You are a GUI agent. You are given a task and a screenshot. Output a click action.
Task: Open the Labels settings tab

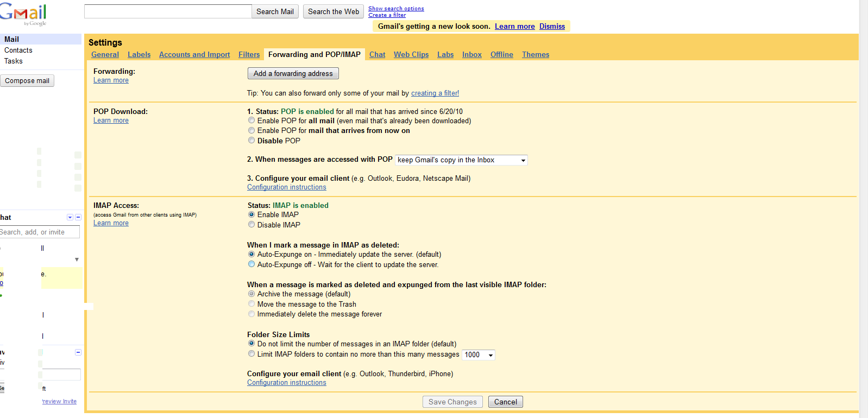coord(139,54)
